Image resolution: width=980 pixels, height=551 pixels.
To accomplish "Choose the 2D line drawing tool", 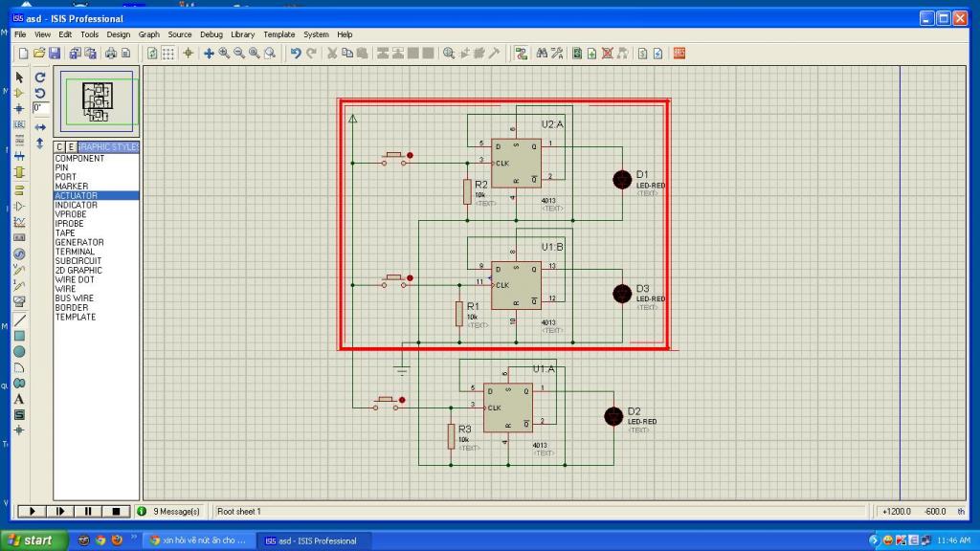I will pos(19,320).
